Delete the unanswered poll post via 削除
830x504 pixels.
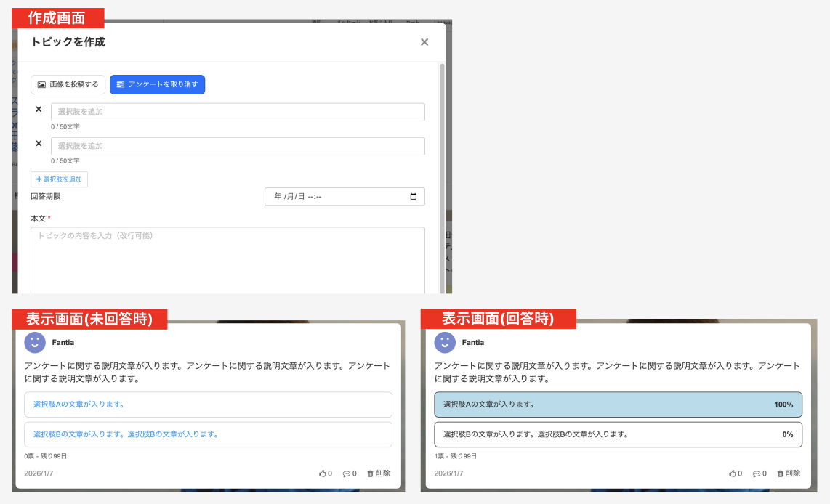379,473
